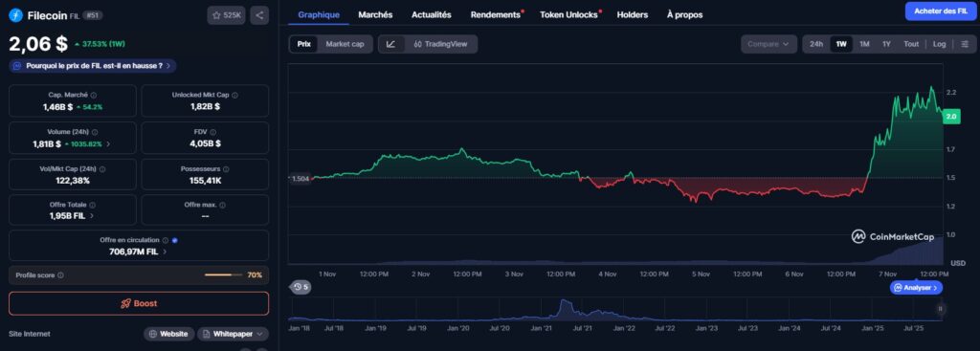Viewport: 980px width, 351px height.
Task: Click the Filecoin logo icon
Action: coord(15,15)
